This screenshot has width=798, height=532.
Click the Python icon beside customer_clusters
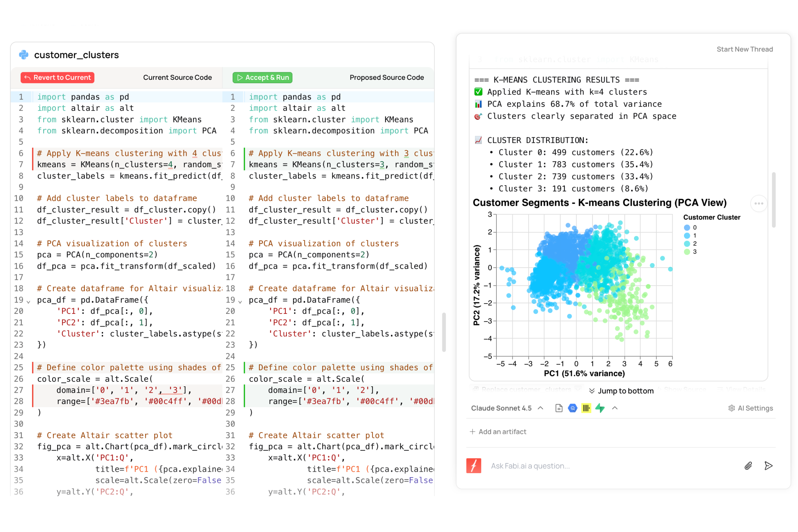click(x=23, y=55)
